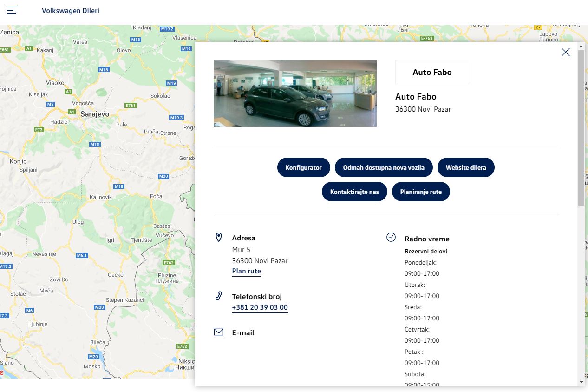Click the Gacko map label

[x=115, y=275]
